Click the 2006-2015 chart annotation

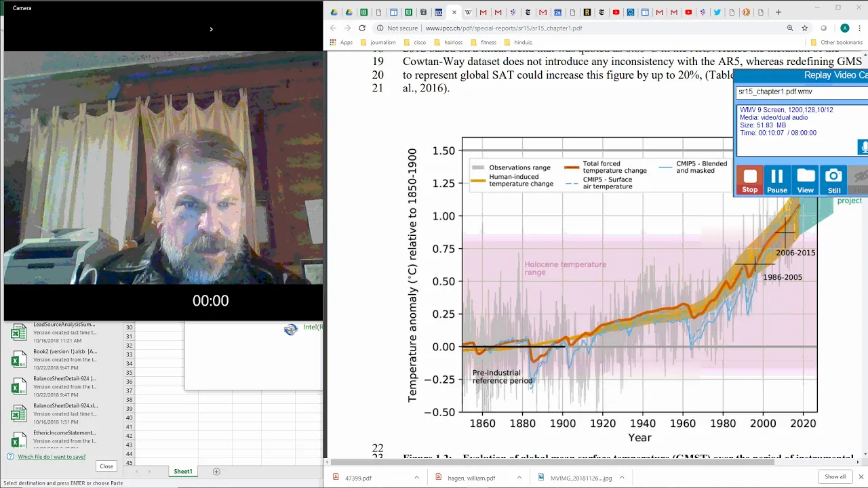coord(795,253)
